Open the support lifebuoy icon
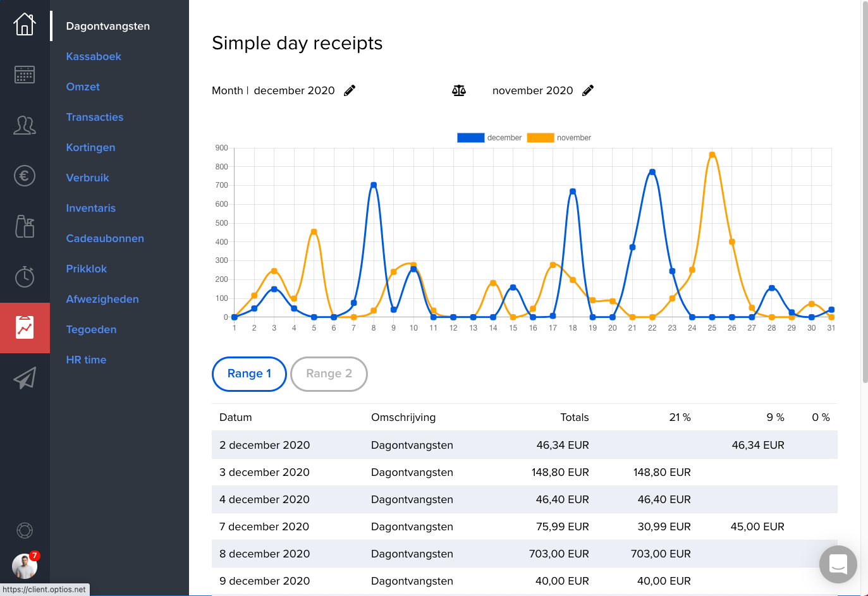The width and height of the screenshot is (868, 596). [x=25, y=530]
